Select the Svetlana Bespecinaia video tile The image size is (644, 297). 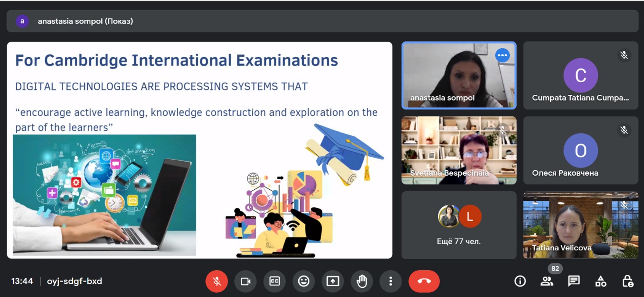coord(459,150)
